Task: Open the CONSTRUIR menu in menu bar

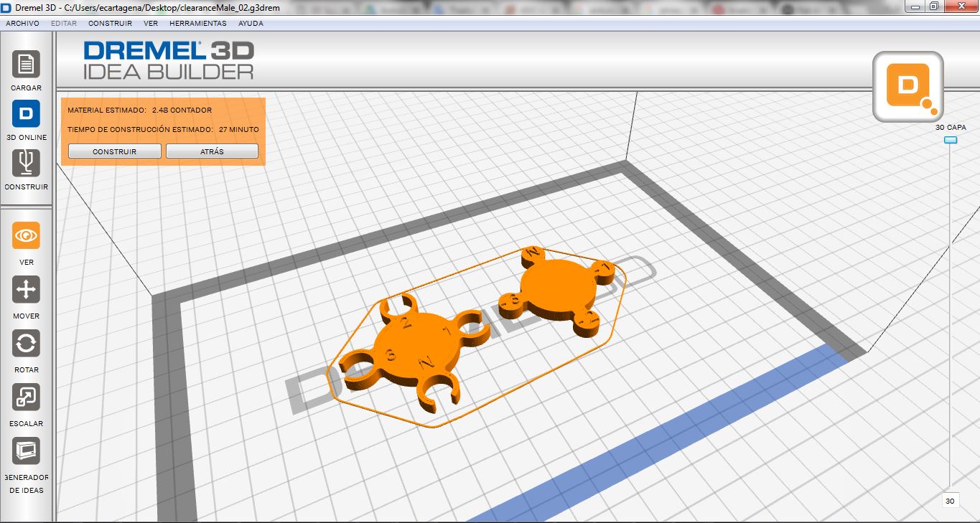Action: click(110, 23)
